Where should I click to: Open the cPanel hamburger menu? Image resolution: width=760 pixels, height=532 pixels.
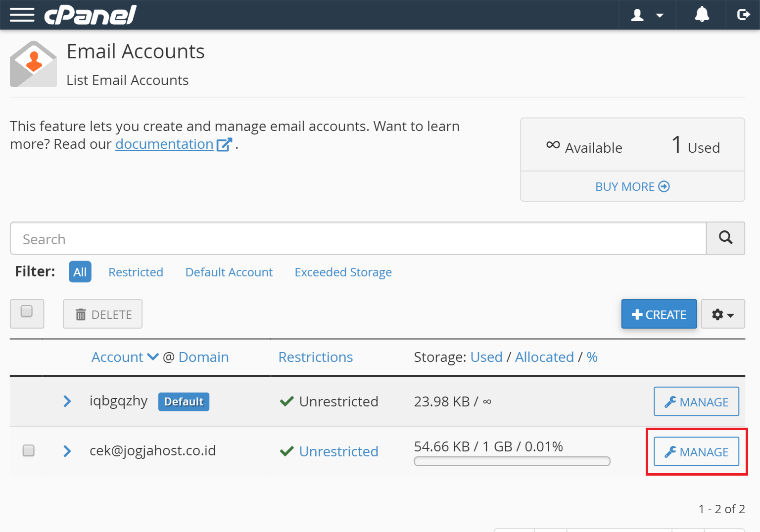(22, 15)
